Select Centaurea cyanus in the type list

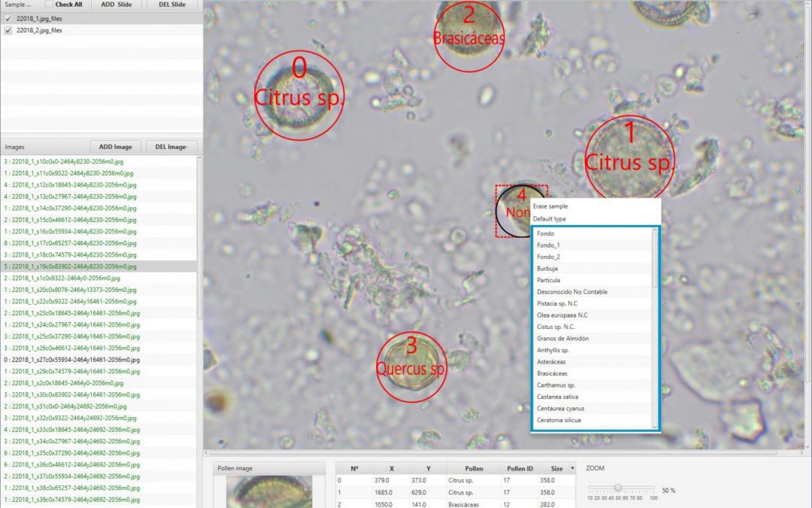(592, 409)
